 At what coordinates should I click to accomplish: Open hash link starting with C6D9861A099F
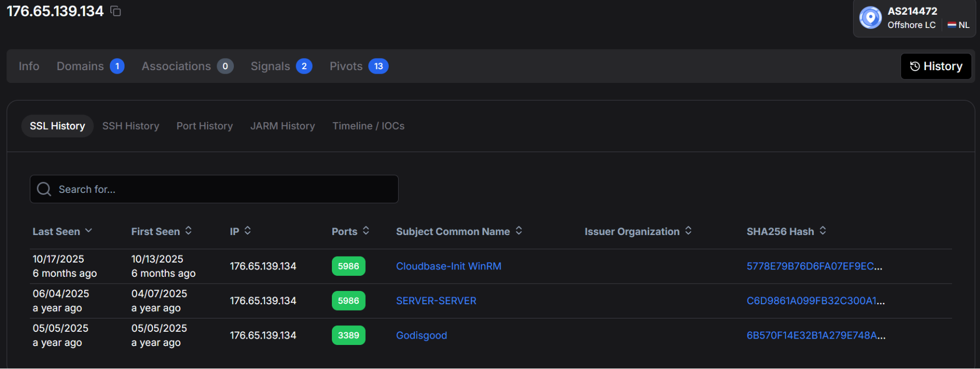tap(815, 301)
